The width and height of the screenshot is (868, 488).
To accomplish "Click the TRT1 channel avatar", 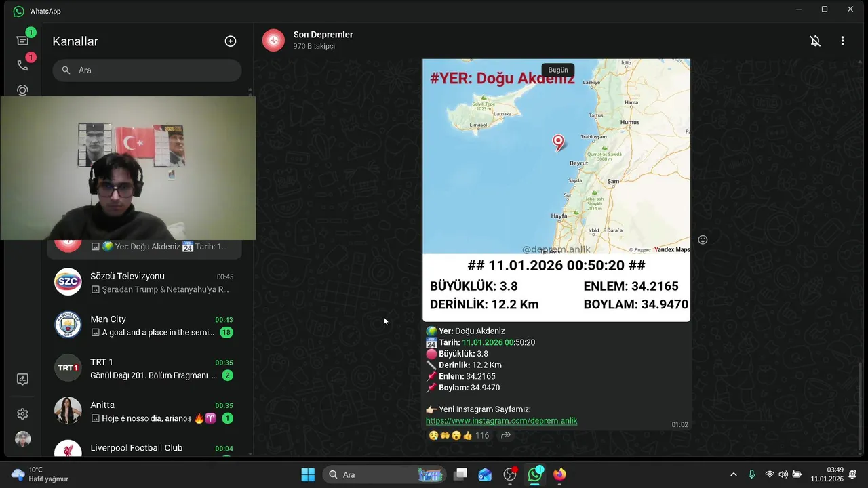I will 68,367.
